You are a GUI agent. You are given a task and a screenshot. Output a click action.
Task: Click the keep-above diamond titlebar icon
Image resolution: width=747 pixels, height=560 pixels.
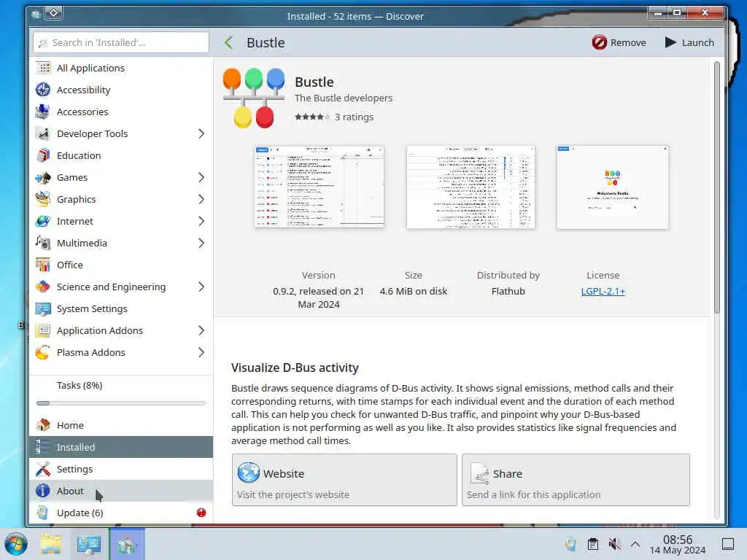54,13
